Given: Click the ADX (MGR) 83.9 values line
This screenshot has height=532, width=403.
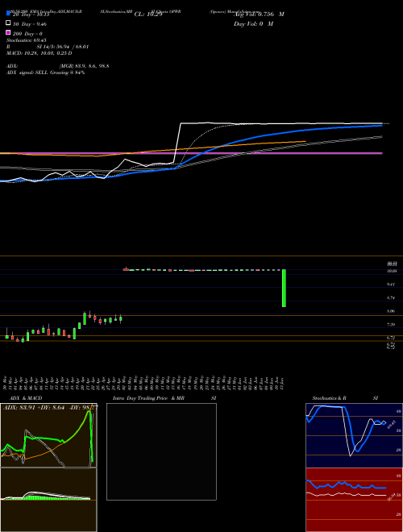Looking at the screenshot, I should click(58, 66).
